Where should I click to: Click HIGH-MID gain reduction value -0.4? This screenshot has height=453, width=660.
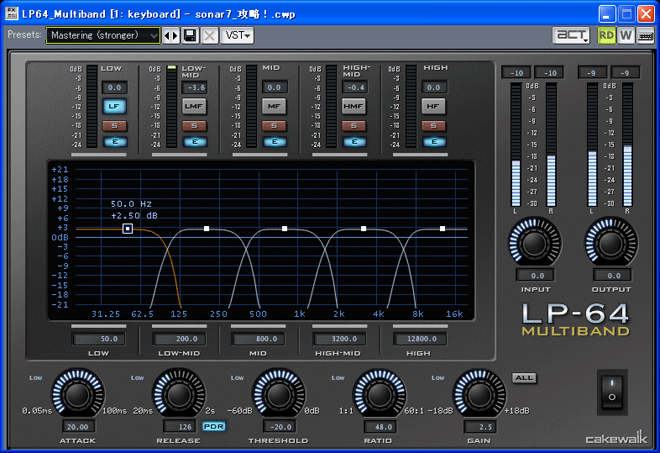[x=354, y=88]
